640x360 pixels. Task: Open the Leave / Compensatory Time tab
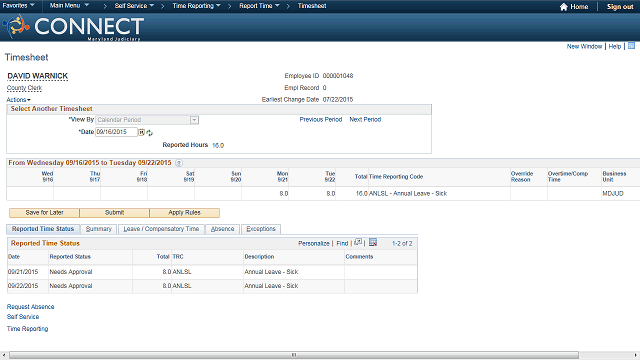click(x=161, y=229)
